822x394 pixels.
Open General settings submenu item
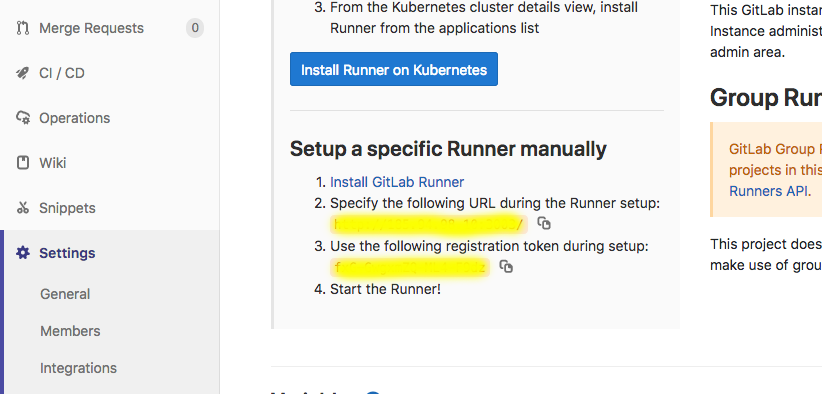[x=65, y=294]
